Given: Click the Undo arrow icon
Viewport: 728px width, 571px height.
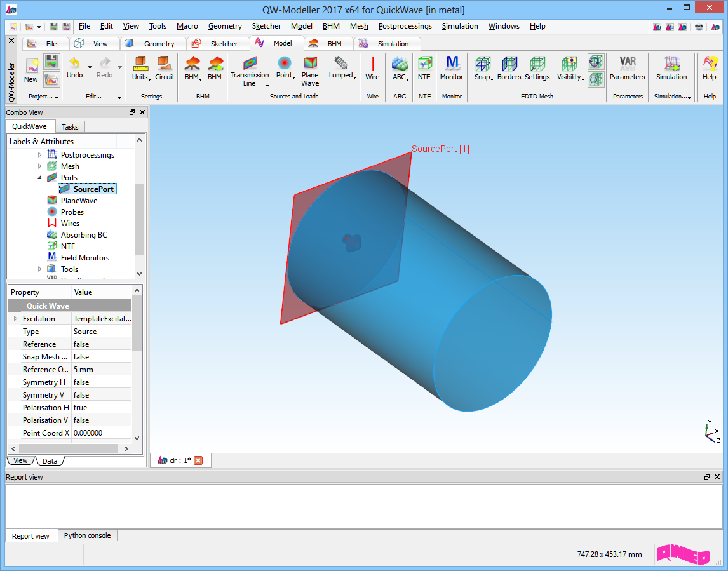Looking at the screenshot, I should pos(74,62).
